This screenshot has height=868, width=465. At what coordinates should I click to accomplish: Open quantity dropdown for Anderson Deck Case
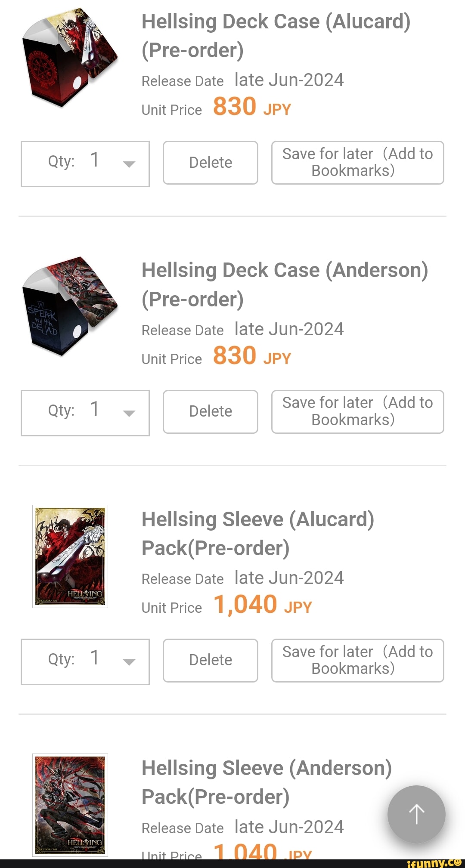click(85, 413)
